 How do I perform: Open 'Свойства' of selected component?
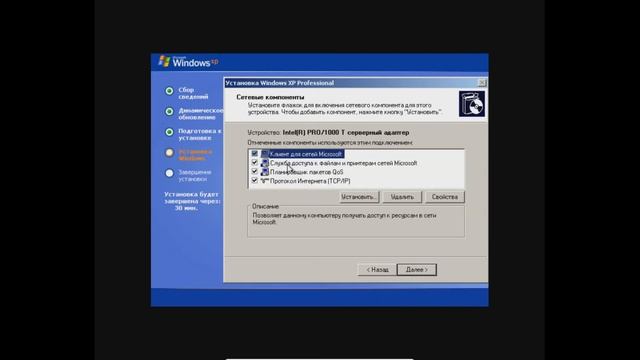445,197
